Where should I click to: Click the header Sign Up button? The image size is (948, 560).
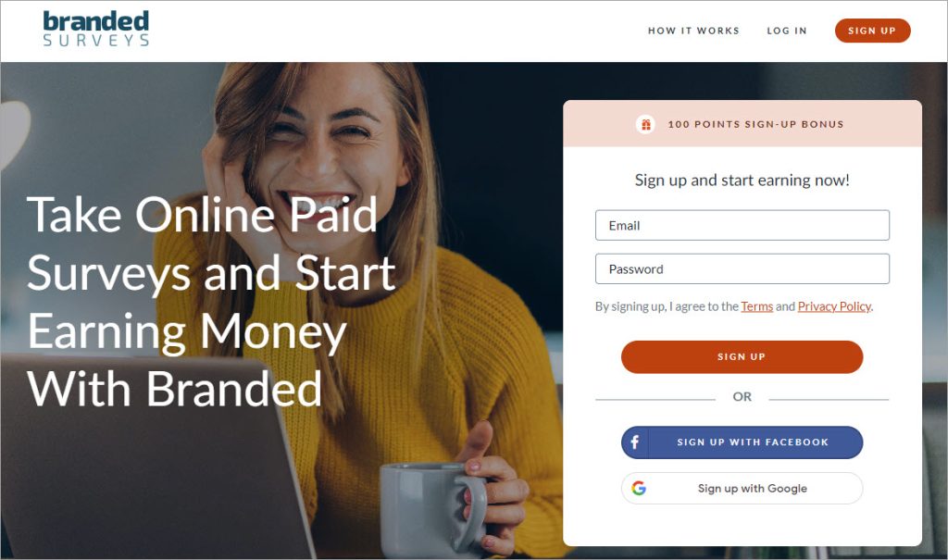[x=872, y=31]
